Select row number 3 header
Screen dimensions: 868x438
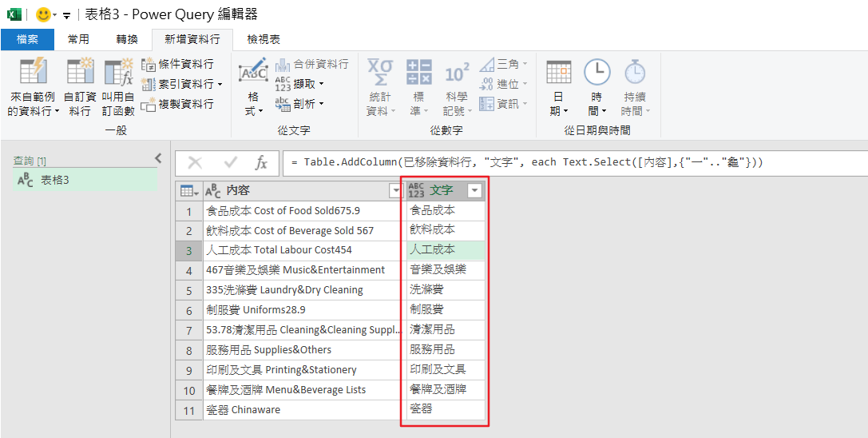point(189,251)
